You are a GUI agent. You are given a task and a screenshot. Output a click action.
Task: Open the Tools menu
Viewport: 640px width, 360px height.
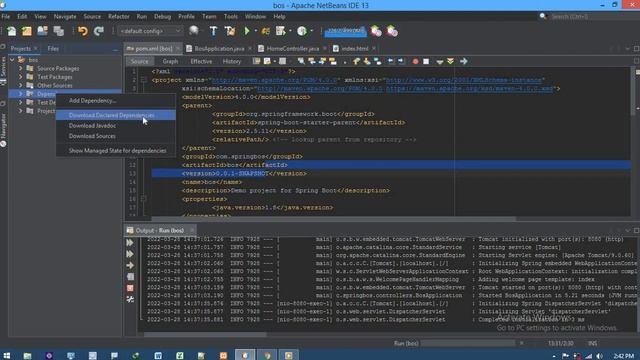tap(231, 16)
